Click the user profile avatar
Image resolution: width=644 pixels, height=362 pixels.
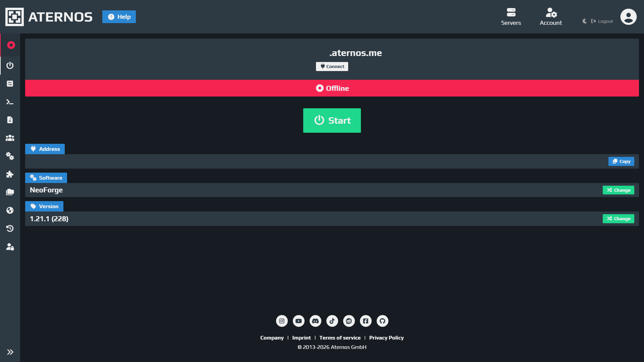click(x=628, y=17)
